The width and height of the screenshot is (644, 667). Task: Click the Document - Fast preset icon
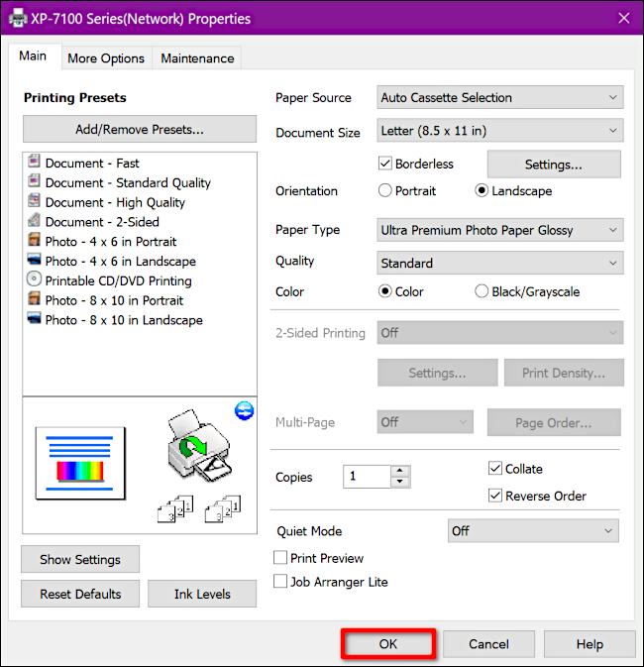(34, 162)
